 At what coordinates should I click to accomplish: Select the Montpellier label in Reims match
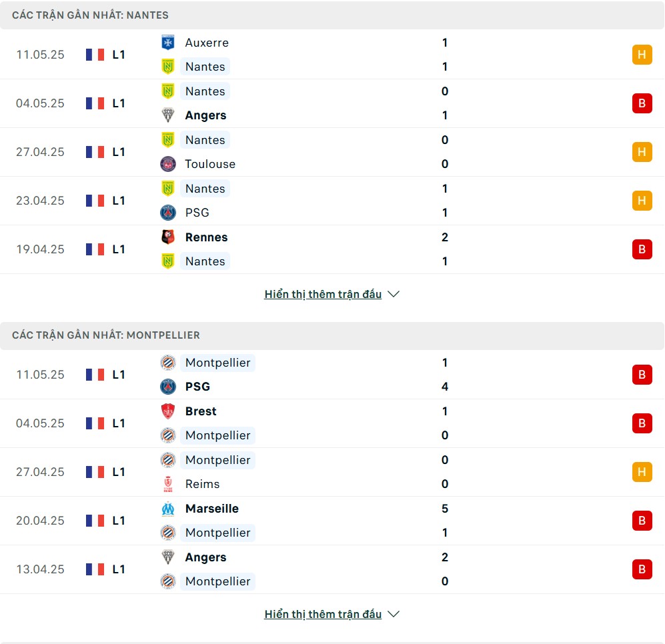point(218,460)
